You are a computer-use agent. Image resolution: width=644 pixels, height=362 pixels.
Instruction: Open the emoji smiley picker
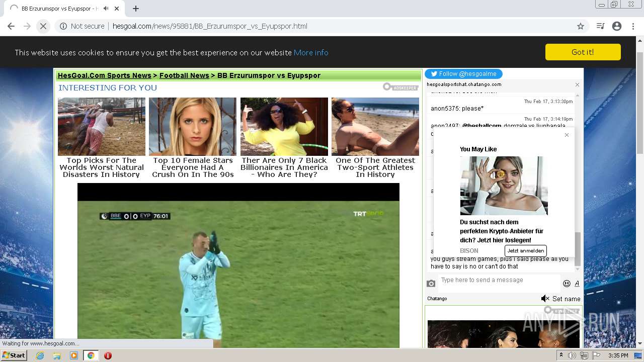pyautogui.click(x=567, y=284)
